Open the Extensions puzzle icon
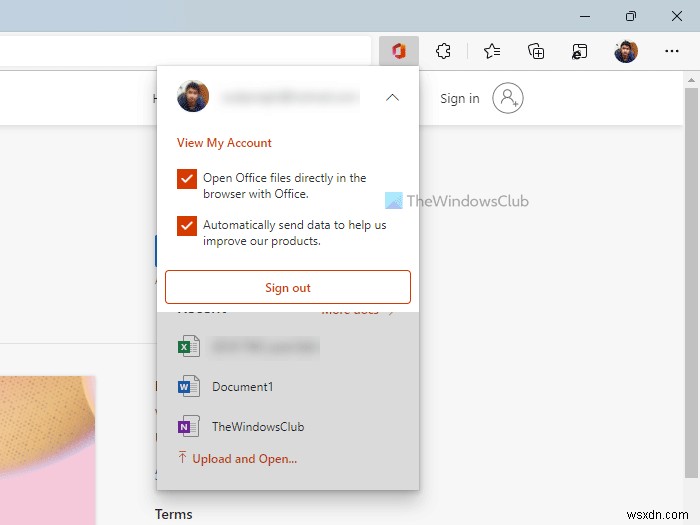The image size is (700, 525). pyautogui.click(x=443, y=51)
